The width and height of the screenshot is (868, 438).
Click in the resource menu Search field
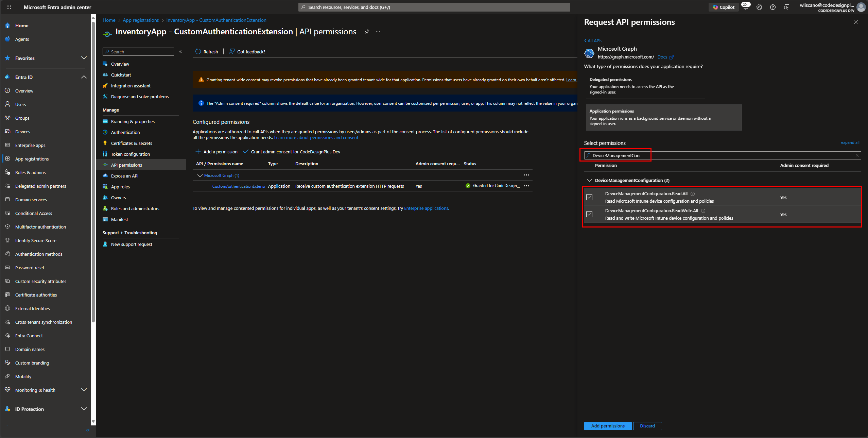(x=138, y=52)
